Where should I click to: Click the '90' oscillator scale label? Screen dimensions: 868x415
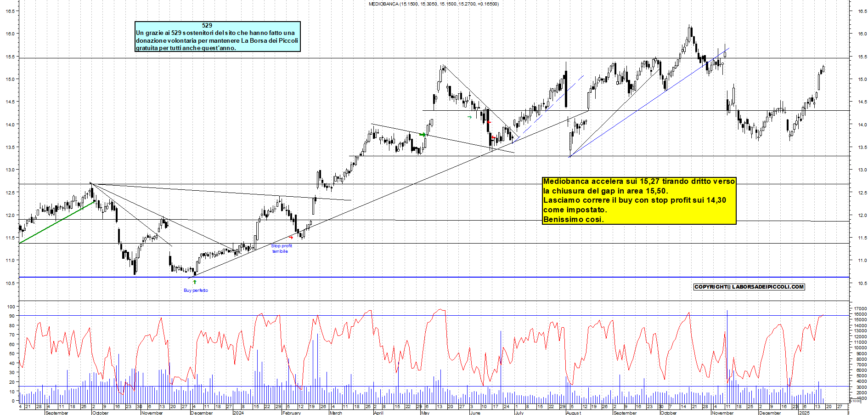click(12, 316)
